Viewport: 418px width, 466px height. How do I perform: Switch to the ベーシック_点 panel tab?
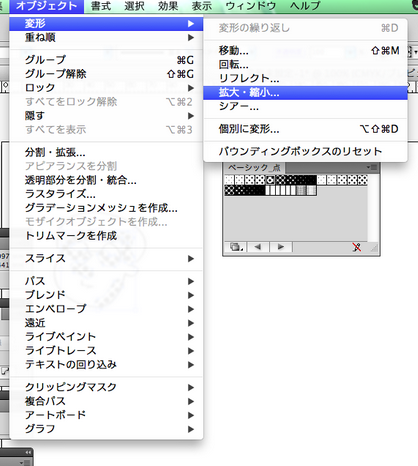tap(254, 167)
